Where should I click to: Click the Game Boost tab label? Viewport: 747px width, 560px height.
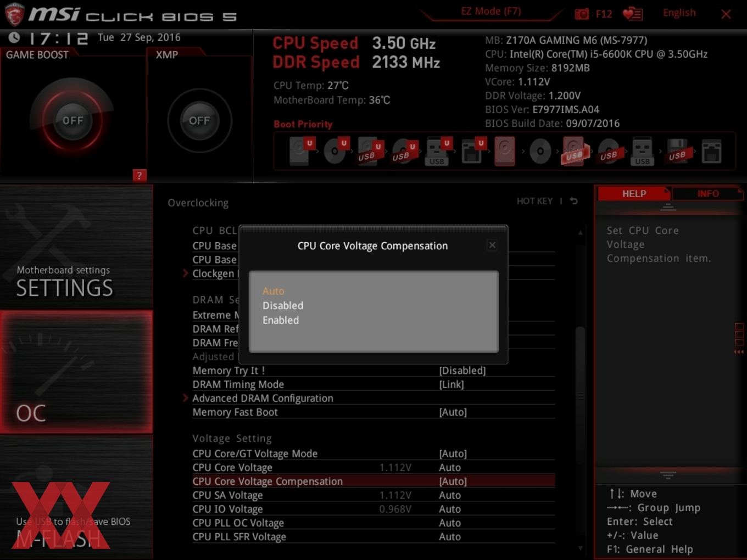point(37,54)
